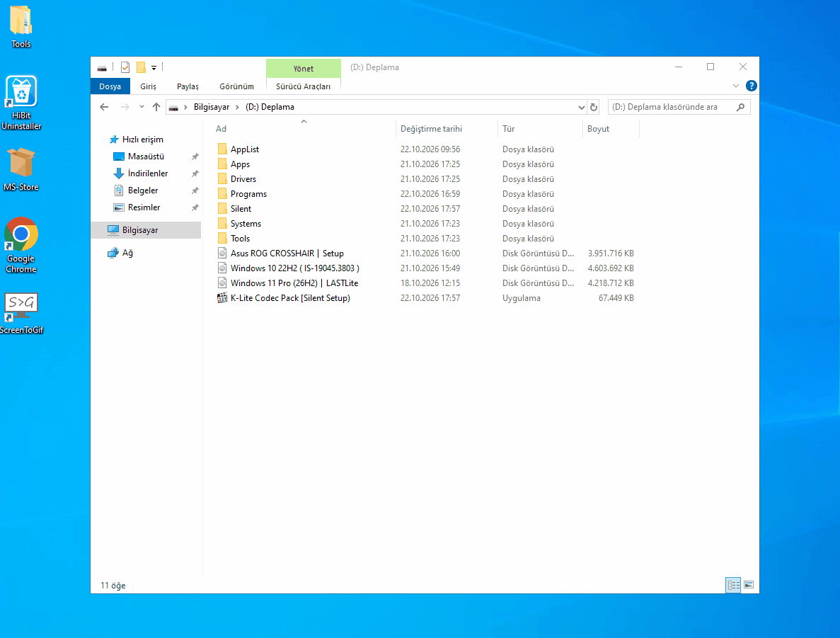840x638 pixels.
Task: Click the K-Lite Codec Pack file icon
Action: point(221,298)
